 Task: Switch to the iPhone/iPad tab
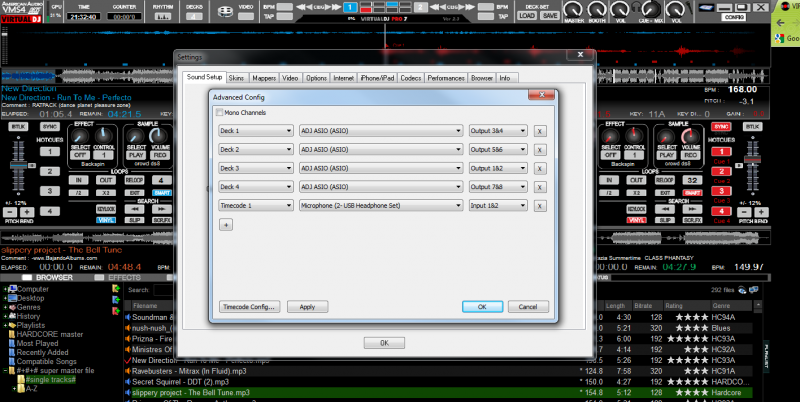(377, 78)
